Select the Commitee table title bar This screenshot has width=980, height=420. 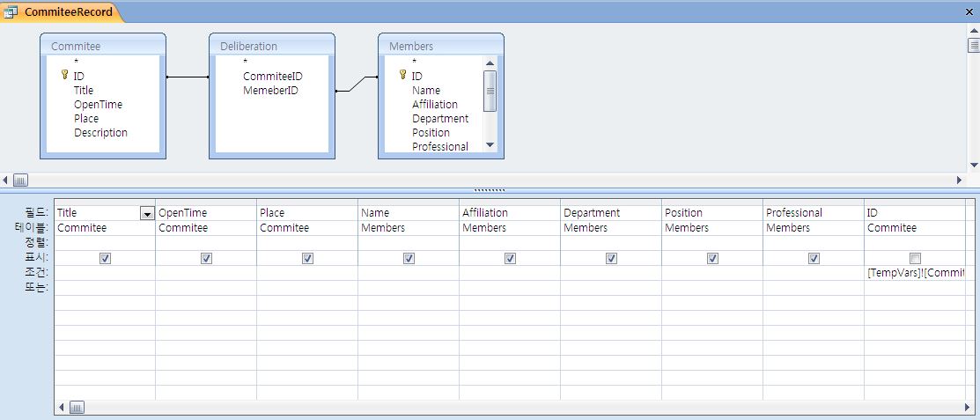[102, 47]
